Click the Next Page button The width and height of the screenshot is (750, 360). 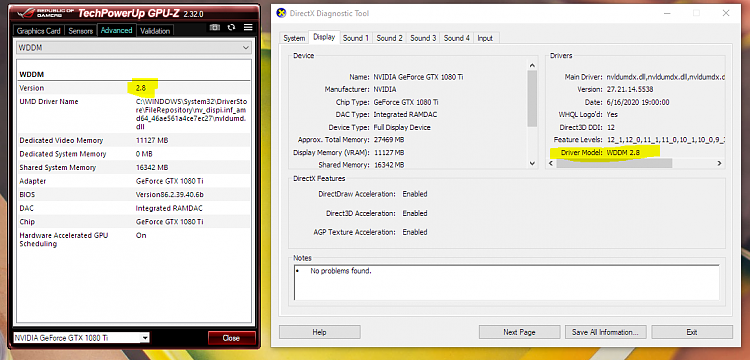(x=519, y=332)
